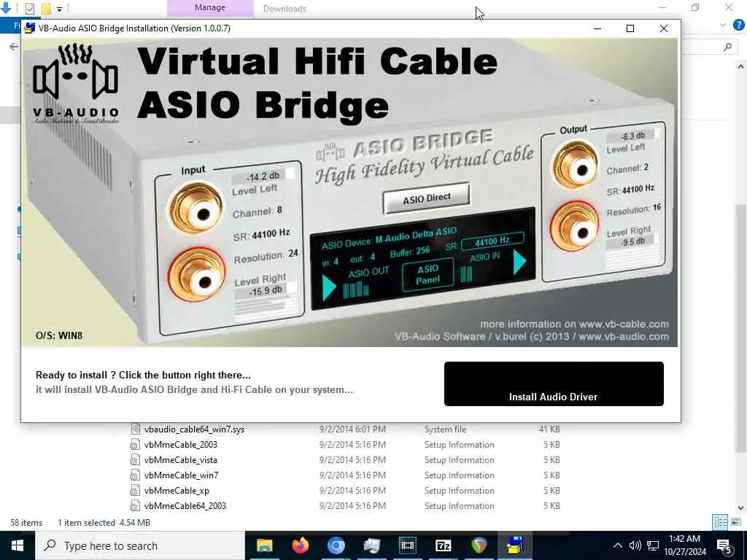747x560 pixels.
Task: Select the vbMmeCable_win7 file
Action: pyautogui.click(x=181, y=475)
